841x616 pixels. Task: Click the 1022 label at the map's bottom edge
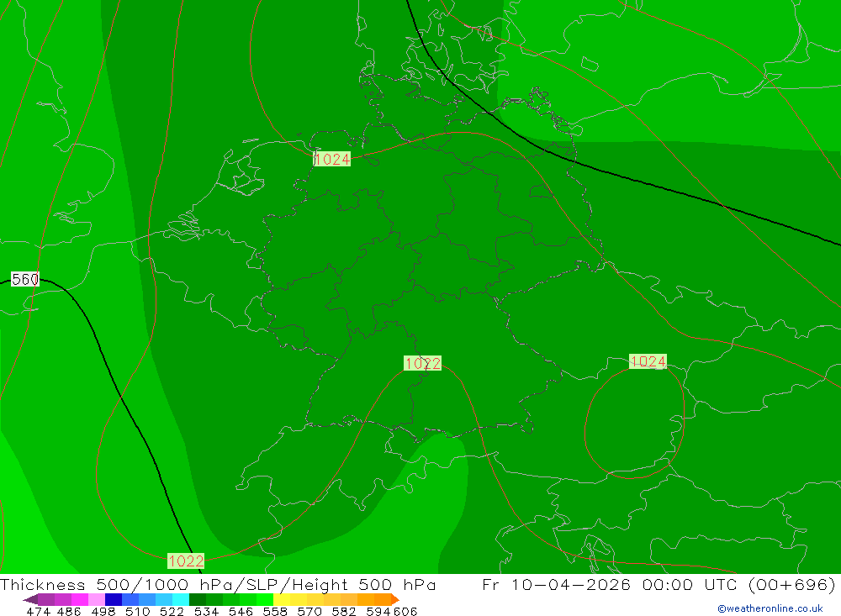click(186, 561)
